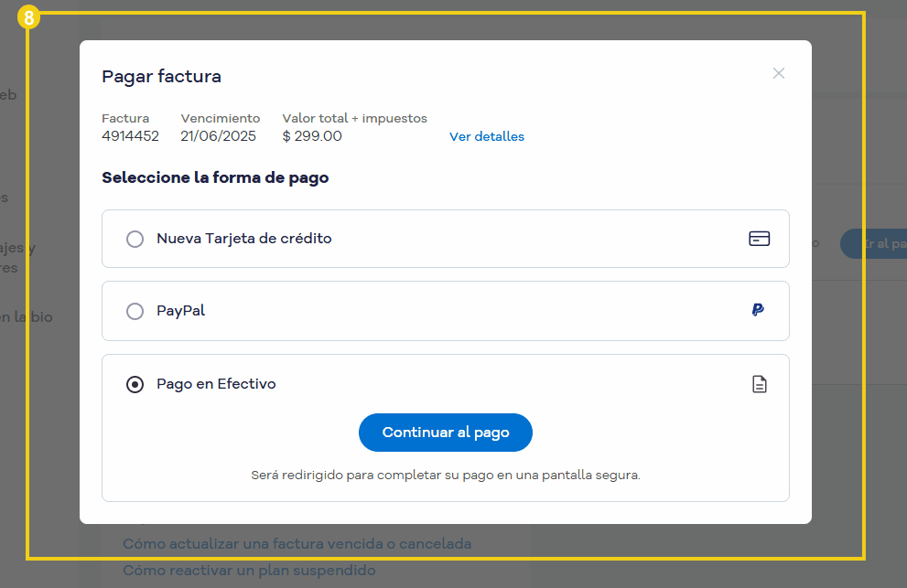This screenshot has width=907, height=588.
Task: Click total value $ 299.00
Action: (x=312, y=136)
